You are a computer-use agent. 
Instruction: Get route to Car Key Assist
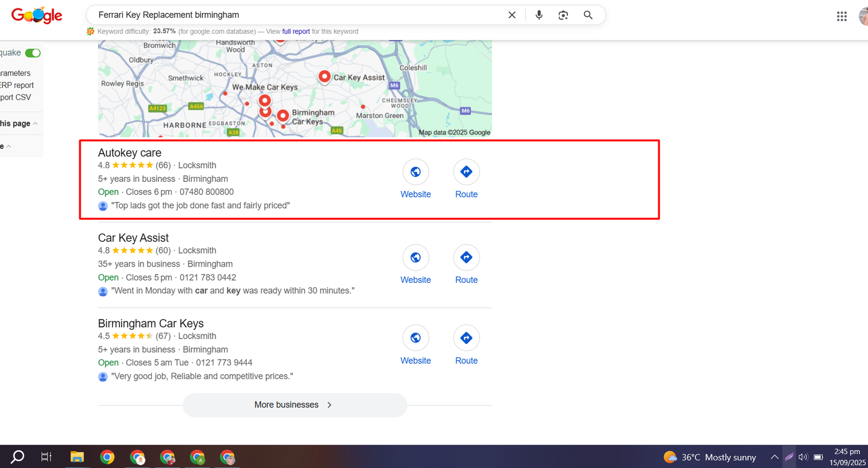466,258
